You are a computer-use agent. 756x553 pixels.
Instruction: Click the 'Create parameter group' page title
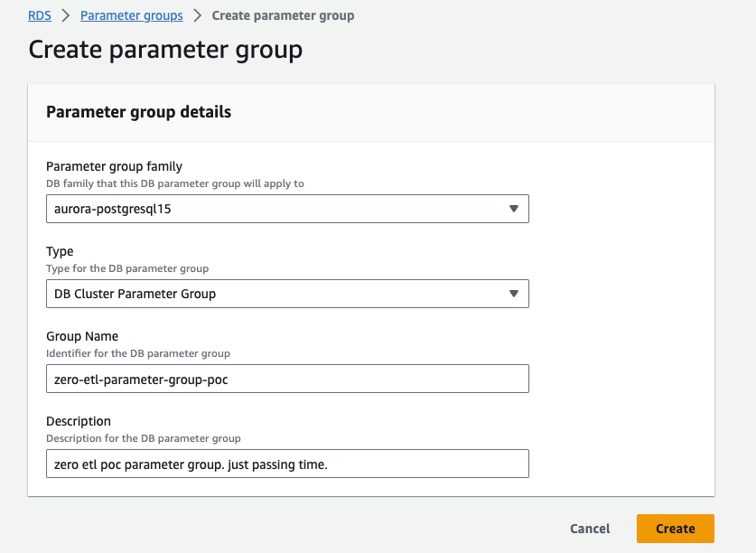click(x=165, y=49)
